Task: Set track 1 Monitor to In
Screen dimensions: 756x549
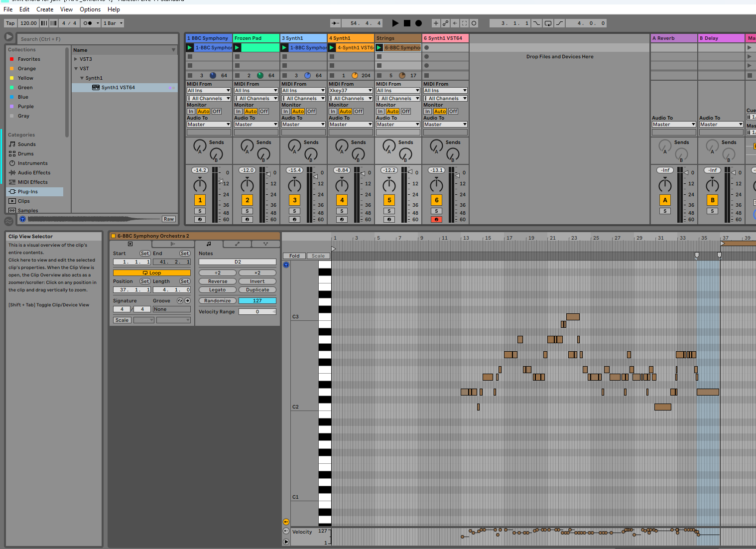Action: click(191, 112)
